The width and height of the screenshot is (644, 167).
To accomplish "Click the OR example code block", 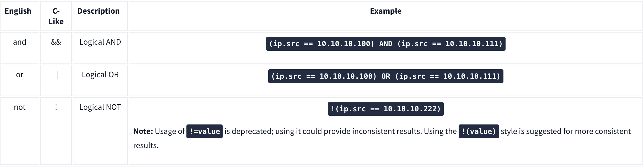I will 386,76.
